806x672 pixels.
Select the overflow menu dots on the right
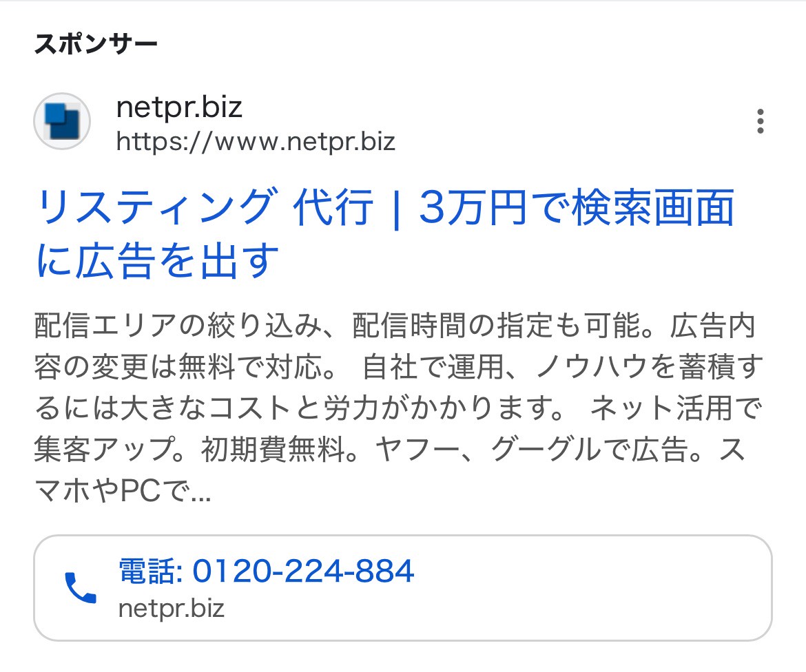761,121
